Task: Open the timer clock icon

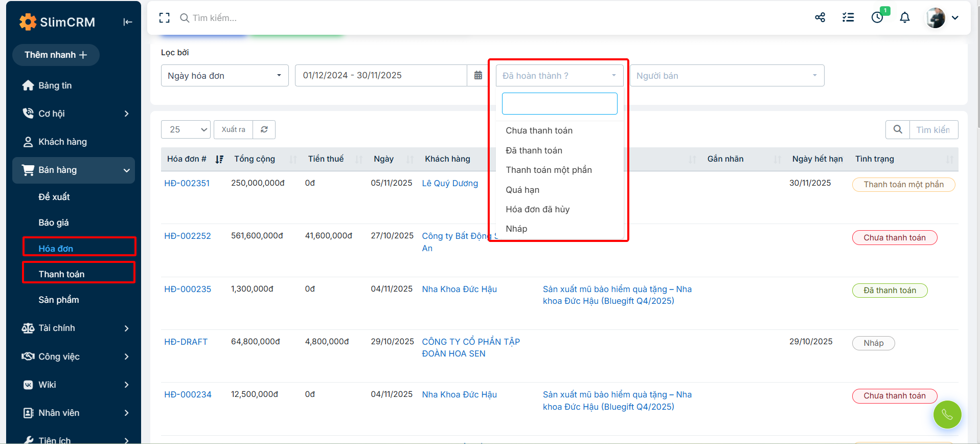Action: (x=877, y=18)
